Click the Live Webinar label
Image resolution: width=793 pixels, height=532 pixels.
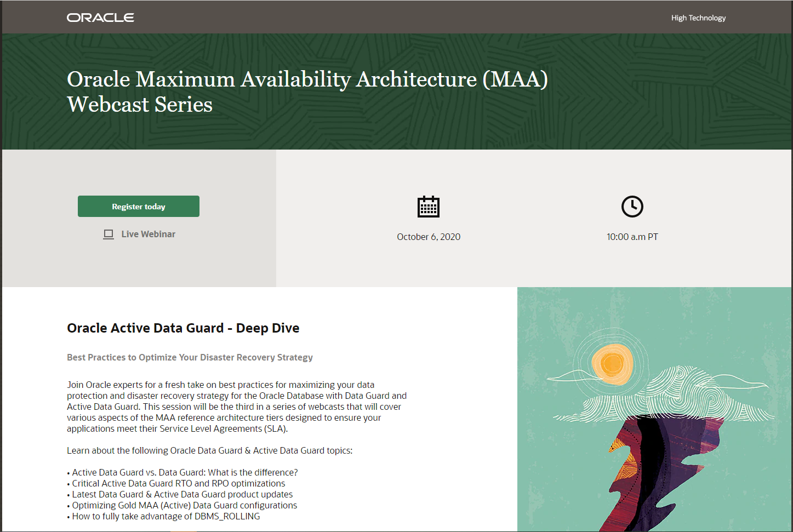[x=148, y=234]
